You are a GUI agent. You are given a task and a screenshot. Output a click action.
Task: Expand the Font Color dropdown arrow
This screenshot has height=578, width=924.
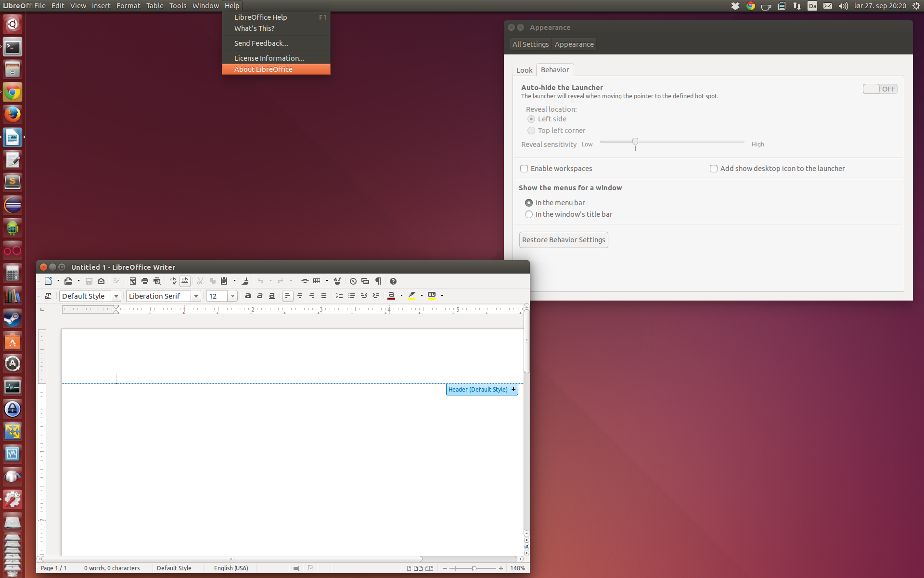pos(401,296)
